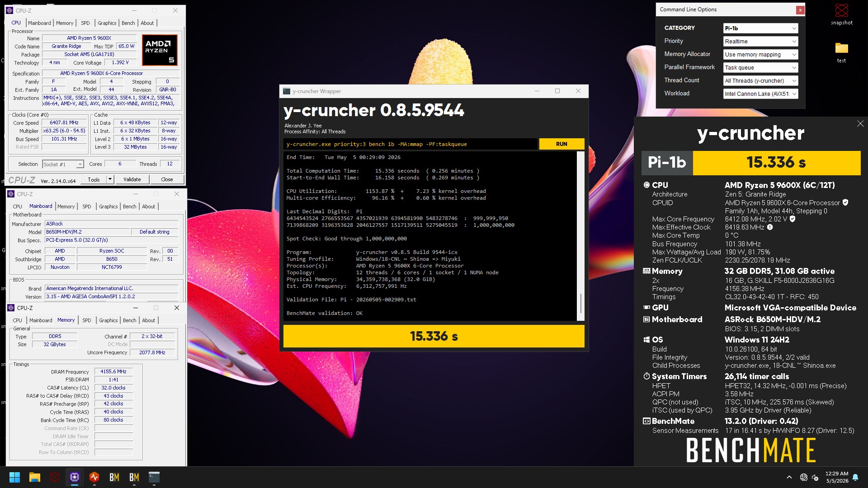868x488 pixels.
Task: Open Parallel Framework Task queue dropdown
Action: pyautogui.click(x=760, y=68)
